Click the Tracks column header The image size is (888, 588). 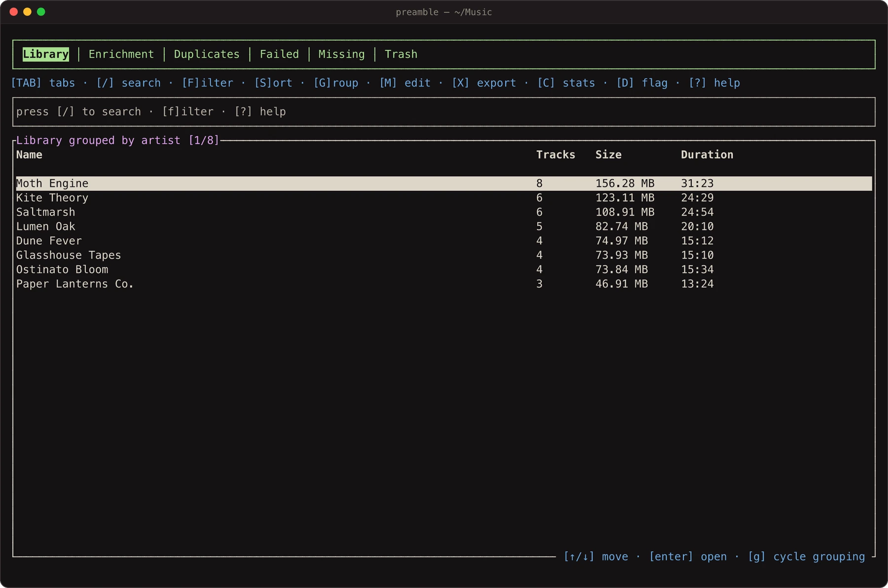(556, 155)
